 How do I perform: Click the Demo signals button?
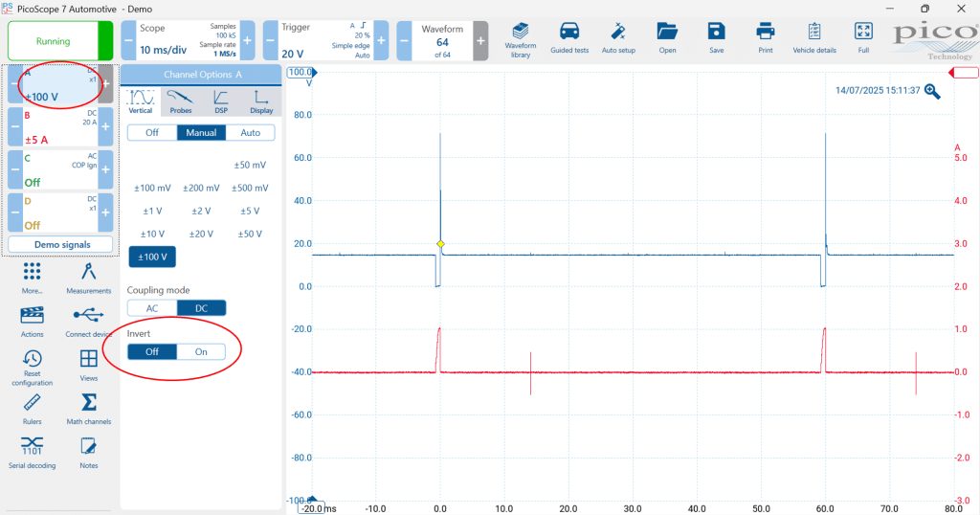pos(60,244)
